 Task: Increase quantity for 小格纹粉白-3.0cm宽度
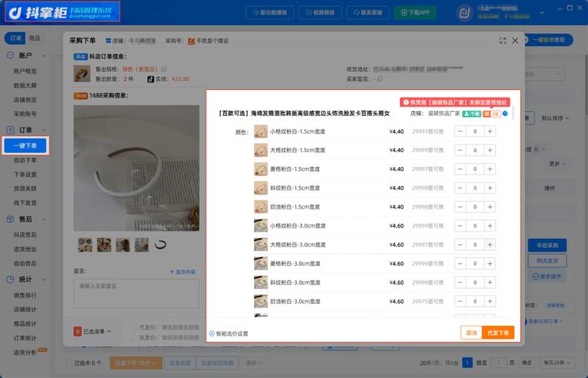pos(490,226)
